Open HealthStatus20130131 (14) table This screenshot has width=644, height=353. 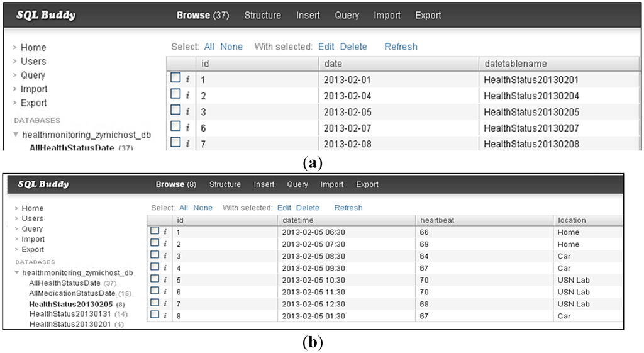tap(79, 313)
